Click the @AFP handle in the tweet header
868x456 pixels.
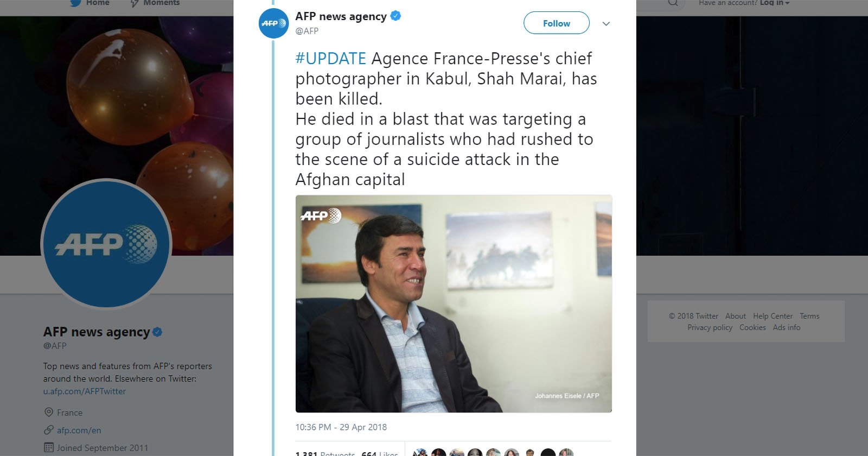(x=307, y=31)
